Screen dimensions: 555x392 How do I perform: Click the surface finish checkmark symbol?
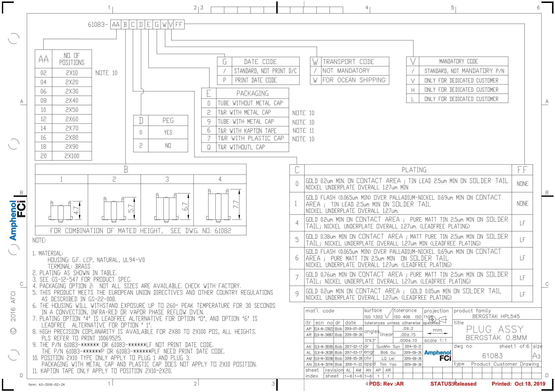point(389,314)
